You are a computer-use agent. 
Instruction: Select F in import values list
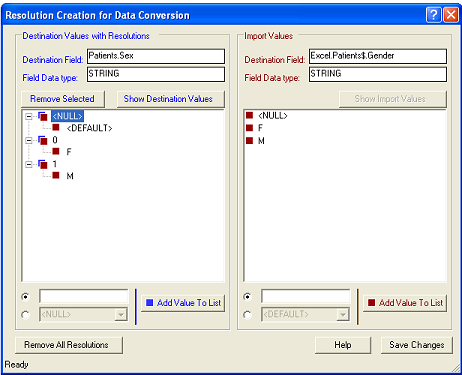pos(260,128)
